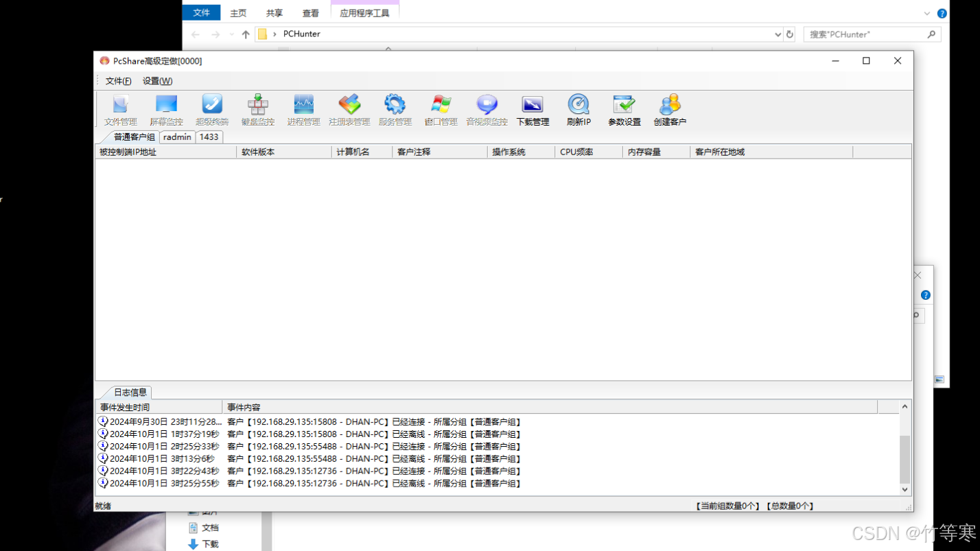Open 文件 tab in Explorer window
Viewport: 980px width, 551px height.
(x=201, y=12)
